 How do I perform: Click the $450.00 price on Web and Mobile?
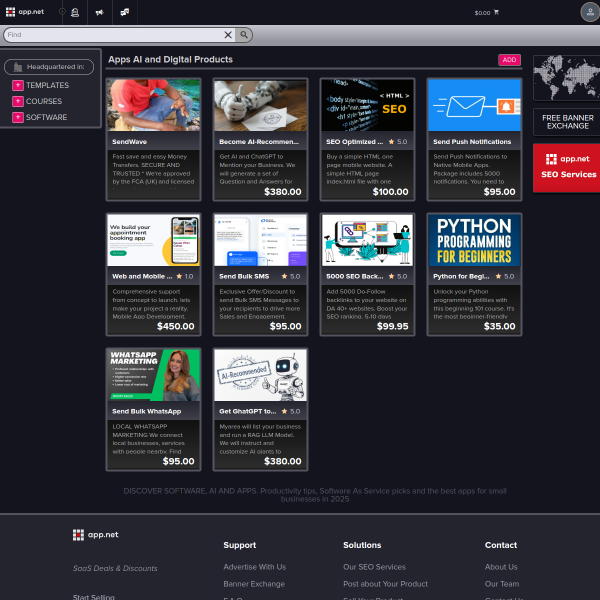176,326
